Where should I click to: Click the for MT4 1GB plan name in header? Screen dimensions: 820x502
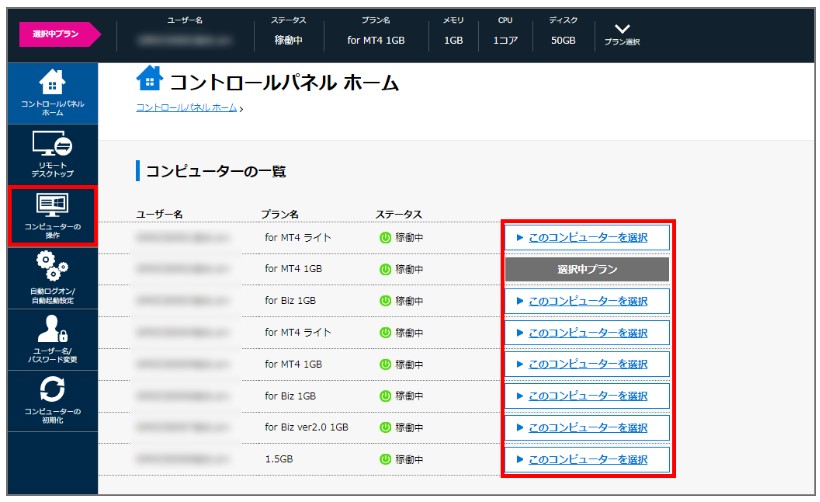376,40
